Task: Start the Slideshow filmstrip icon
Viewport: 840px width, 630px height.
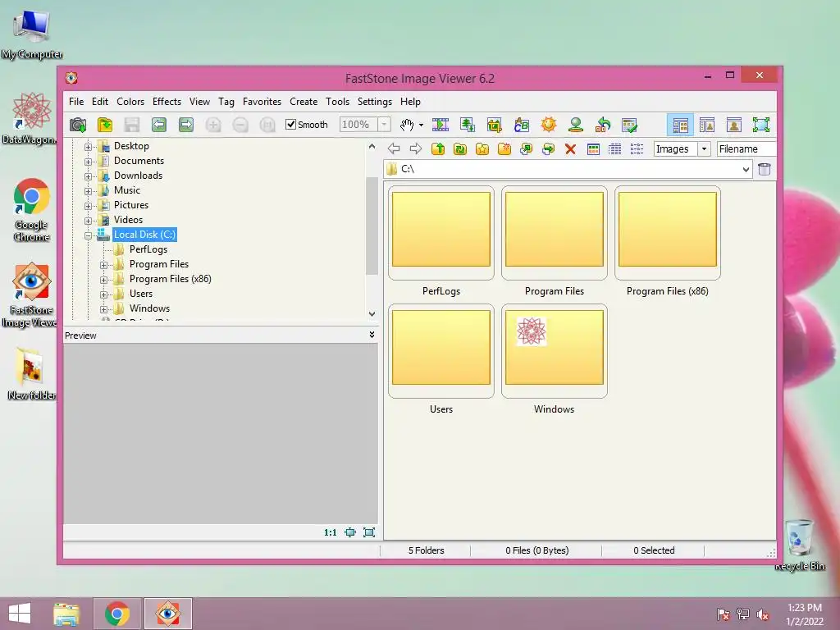Action: tap(441, 125)
